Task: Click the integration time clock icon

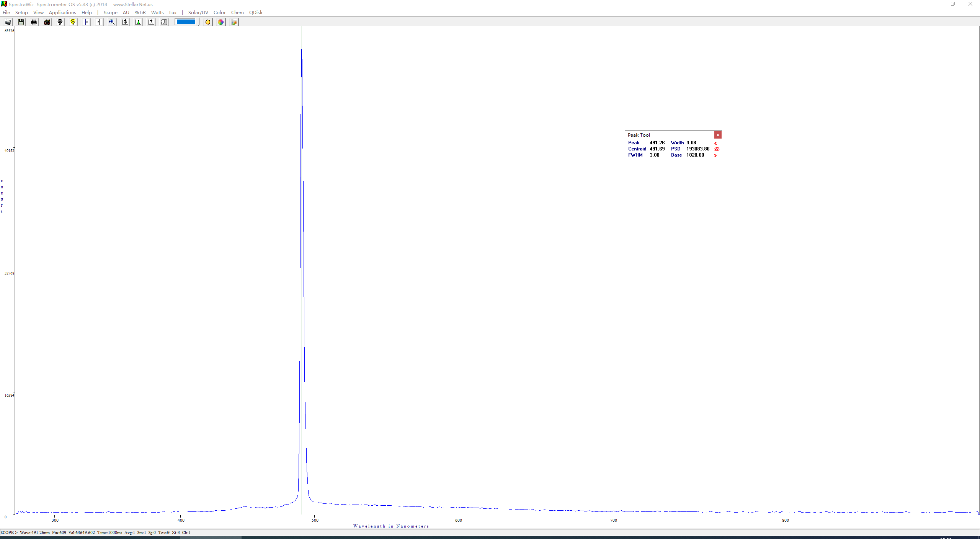Action: [164, 22]
